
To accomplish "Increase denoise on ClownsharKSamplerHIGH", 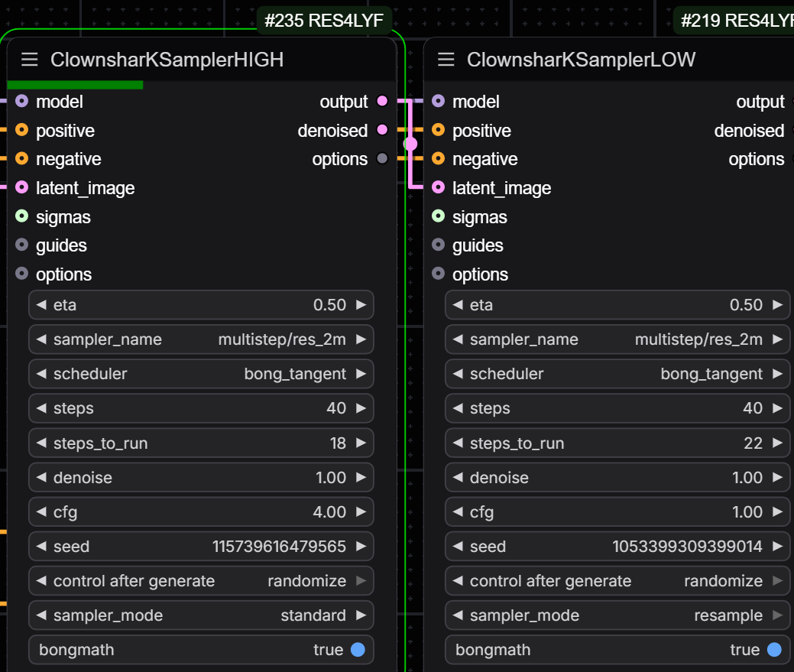I will point(361,478).
